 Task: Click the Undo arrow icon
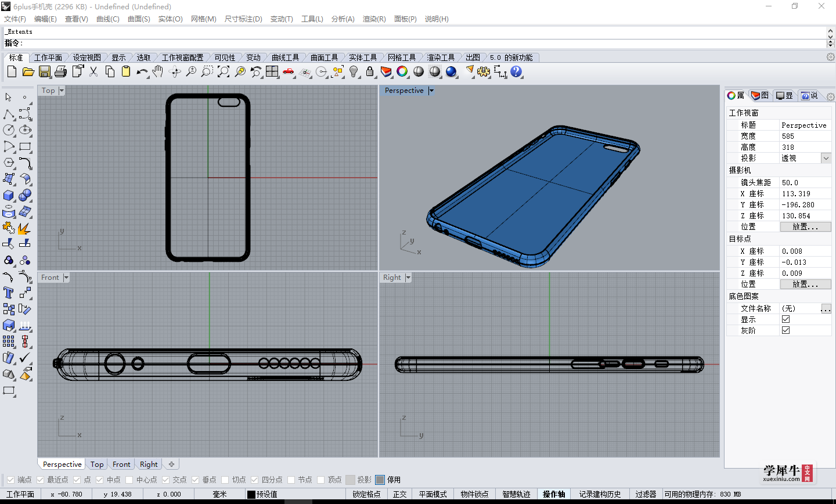click(x=142, y=71)
